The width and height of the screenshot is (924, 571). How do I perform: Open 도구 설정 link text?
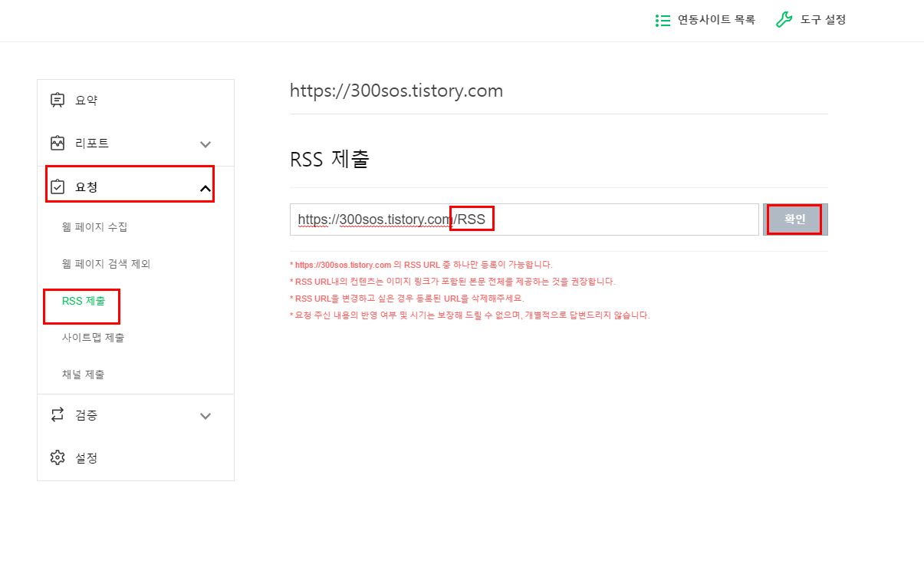[x=823, y=20]
